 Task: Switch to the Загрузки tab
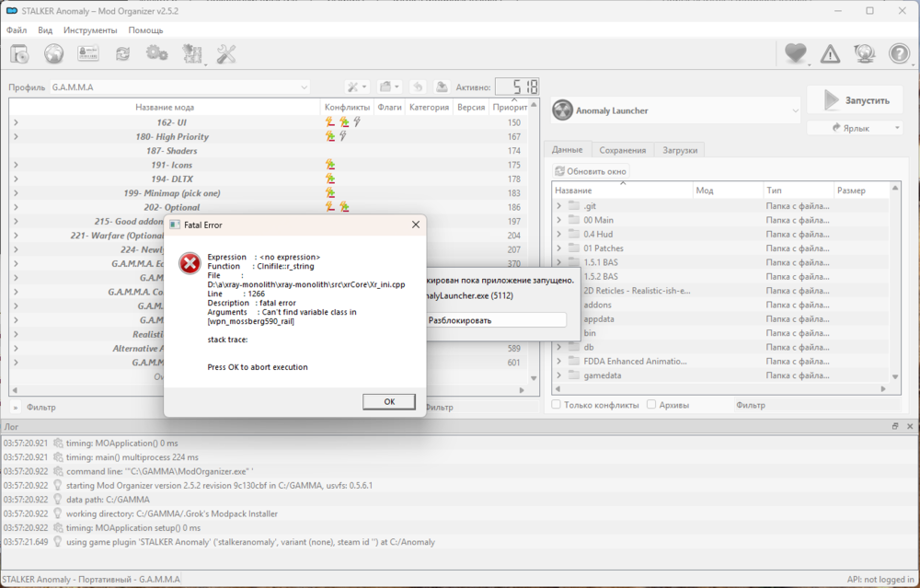point(680,150)
